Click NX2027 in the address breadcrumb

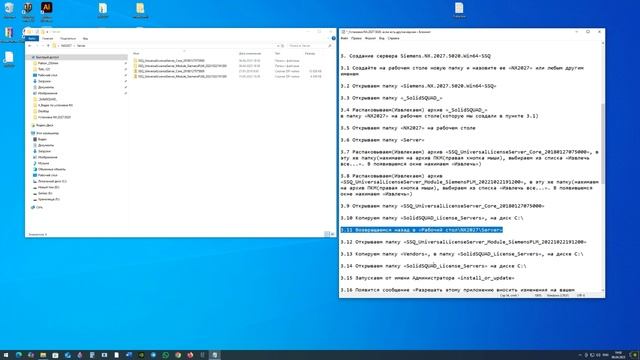click(66, 46)
